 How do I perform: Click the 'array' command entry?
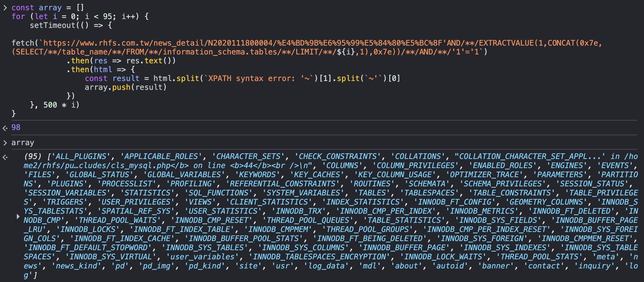23,143
